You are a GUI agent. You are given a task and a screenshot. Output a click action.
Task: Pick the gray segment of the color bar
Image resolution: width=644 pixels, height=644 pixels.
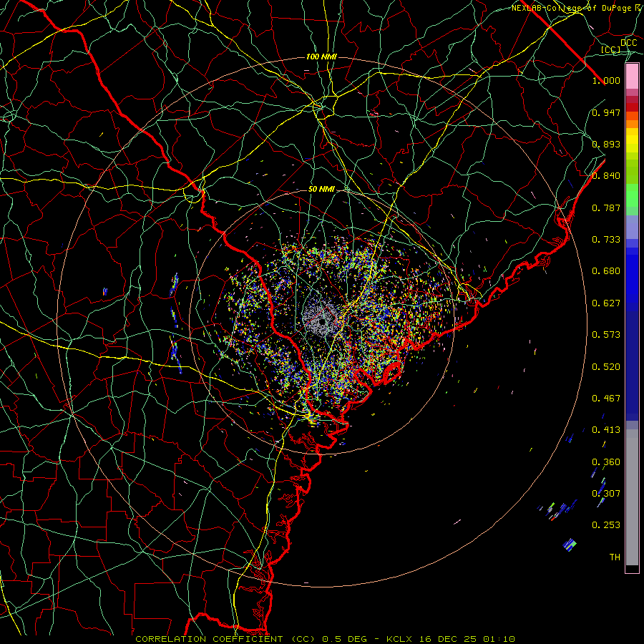click(x=632, y=497)
